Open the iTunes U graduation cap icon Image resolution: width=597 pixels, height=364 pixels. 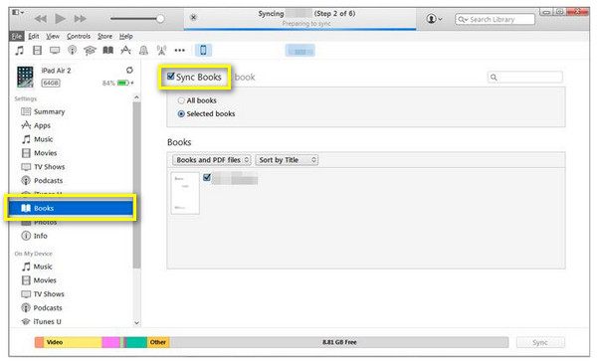90,51
